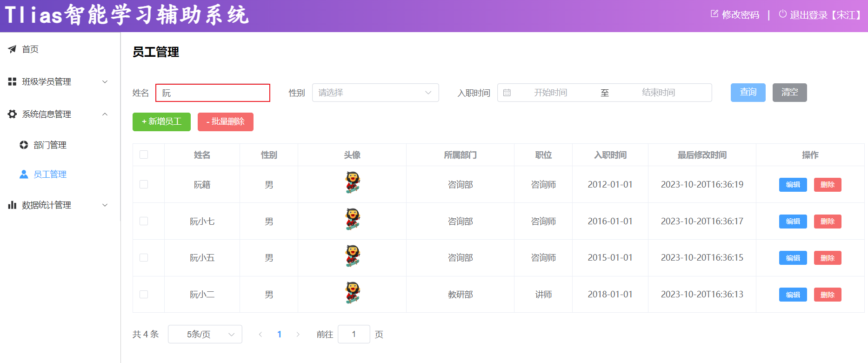Check the row checkbox for 阮籍

(x=144, y=184)
